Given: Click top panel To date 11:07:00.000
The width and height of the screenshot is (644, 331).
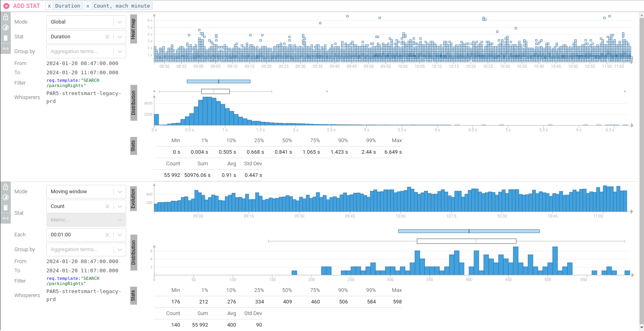Looking at the screenshot, I should point(82,73).
